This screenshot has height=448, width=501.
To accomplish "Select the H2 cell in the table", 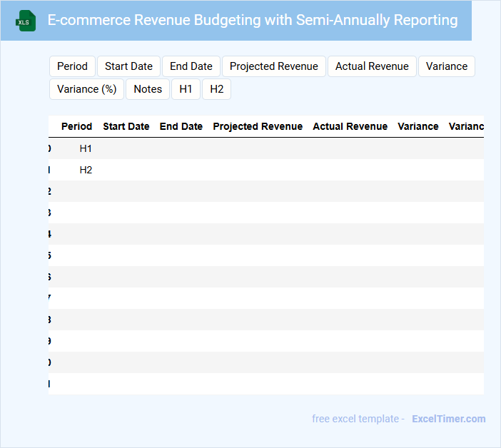I will point(86,170).
